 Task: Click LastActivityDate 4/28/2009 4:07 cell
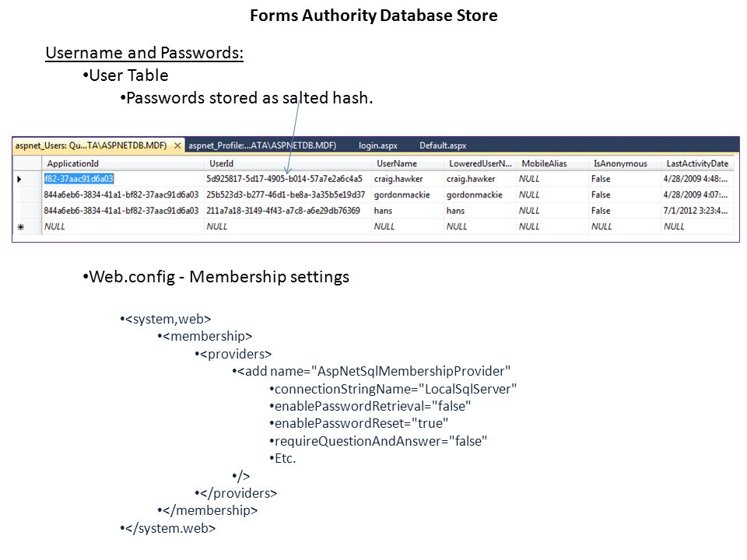click(696, 194)
